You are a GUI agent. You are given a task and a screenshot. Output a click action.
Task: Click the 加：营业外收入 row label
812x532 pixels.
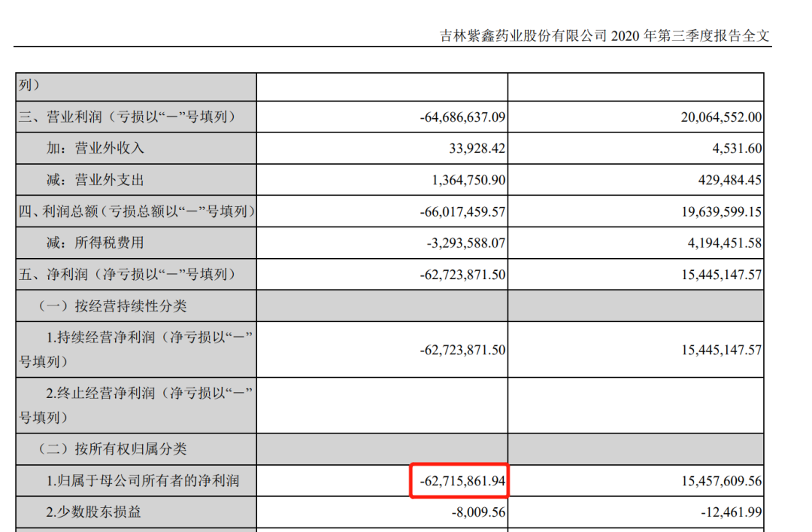pos(95,149)
